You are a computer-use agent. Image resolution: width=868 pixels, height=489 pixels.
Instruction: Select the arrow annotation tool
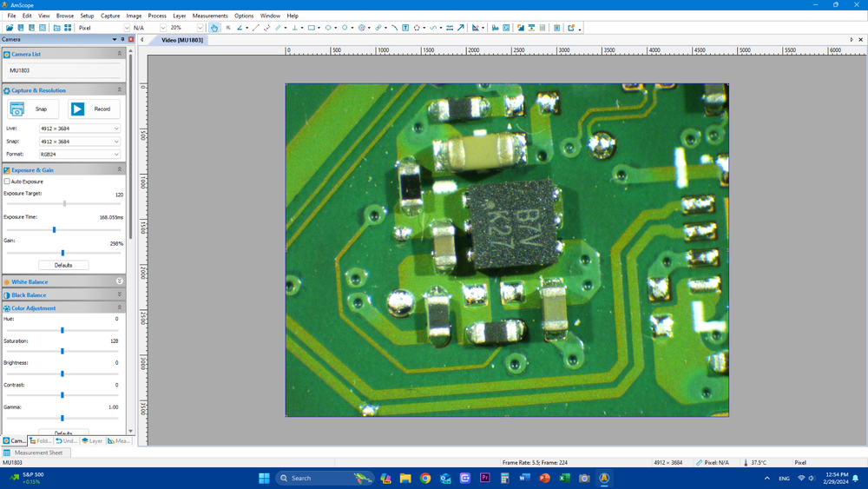coord(461,28)
